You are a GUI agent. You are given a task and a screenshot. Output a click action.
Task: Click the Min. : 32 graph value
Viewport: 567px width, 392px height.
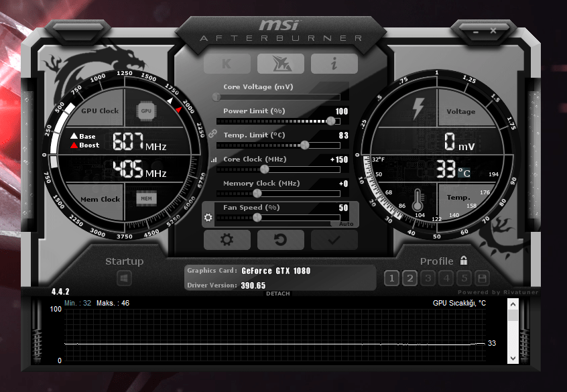[78, 303]
